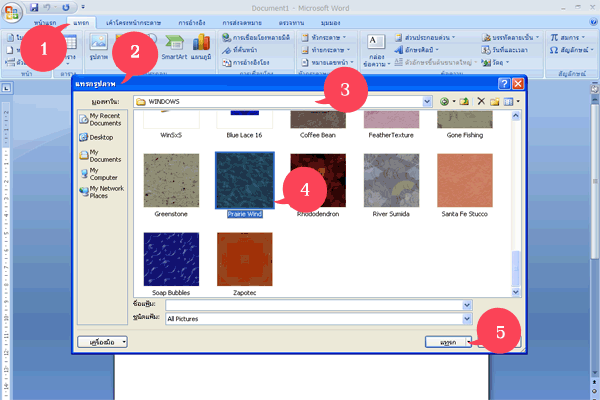This screenshot has width=600, height=400.
Task: Open the file name dropdown arrow
Action: pyautogui.click(x=467, y=305)
